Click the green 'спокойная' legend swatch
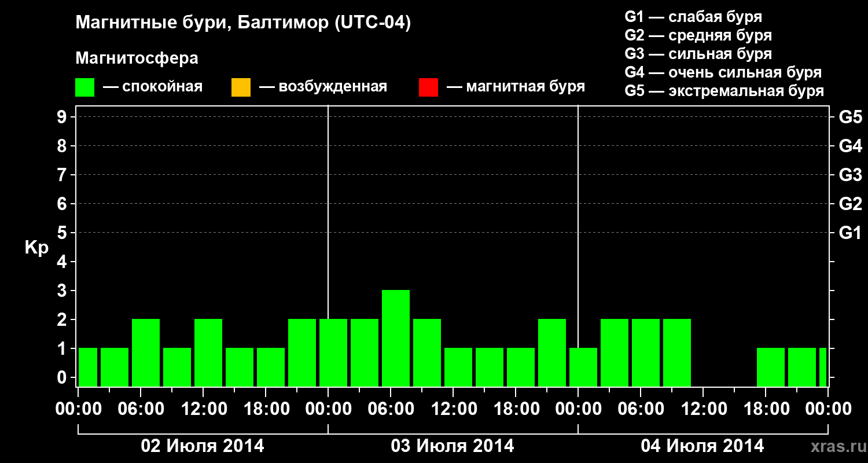Viewport: 868px width, 463px height. (85, 87)
